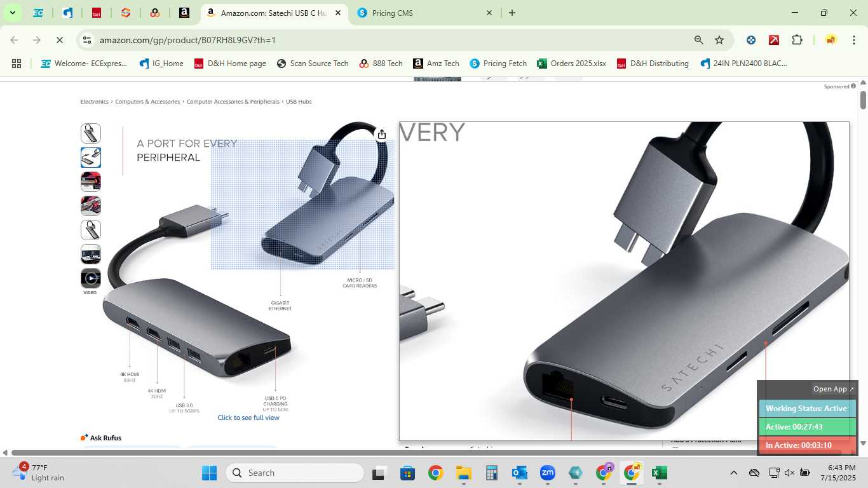Open the muted volume tray icon
This screenshot has width=868, height=488.
[789, 473]
